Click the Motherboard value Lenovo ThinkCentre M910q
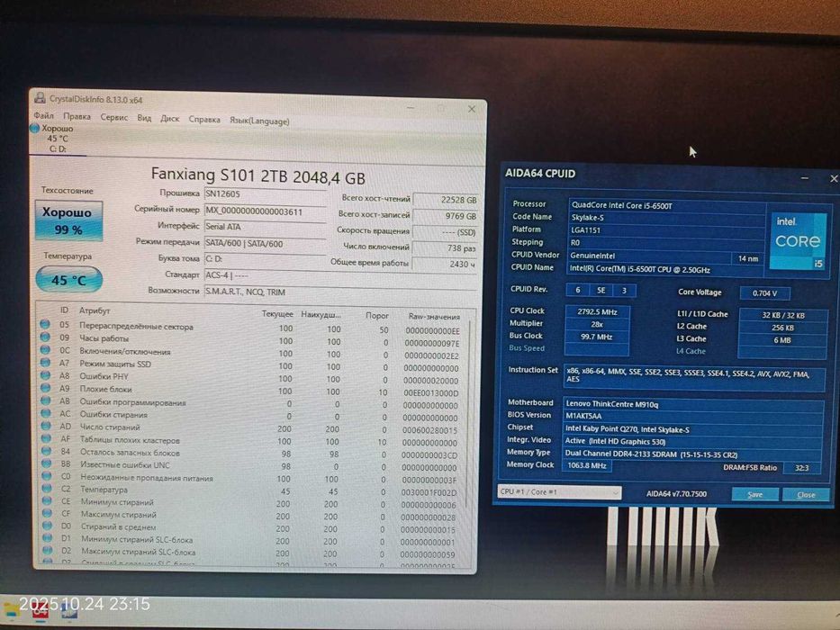The width and height of the screenshot is (840, 630). [693, 404]
